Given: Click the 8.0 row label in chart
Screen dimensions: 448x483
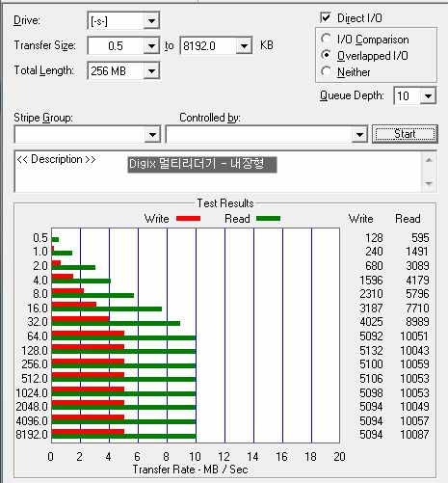Looking at the screenshot, I should click(x=40, y=294).
